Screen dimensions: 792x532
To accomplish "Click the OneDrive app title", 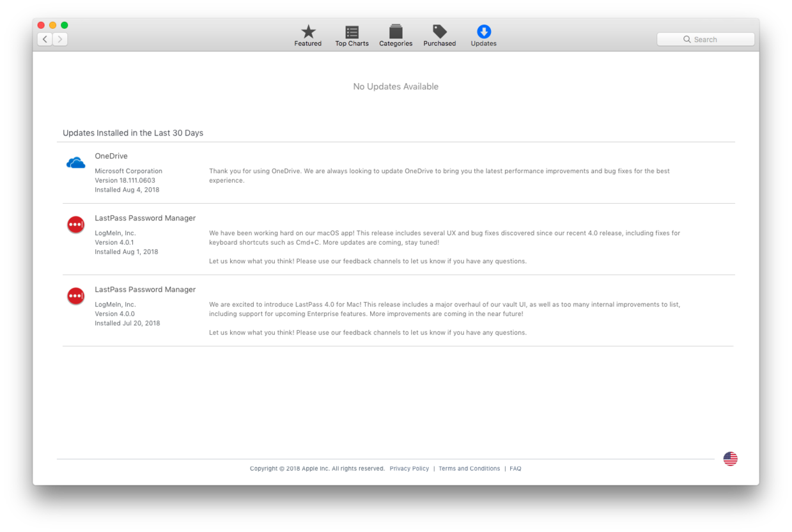I will point(111,156).
